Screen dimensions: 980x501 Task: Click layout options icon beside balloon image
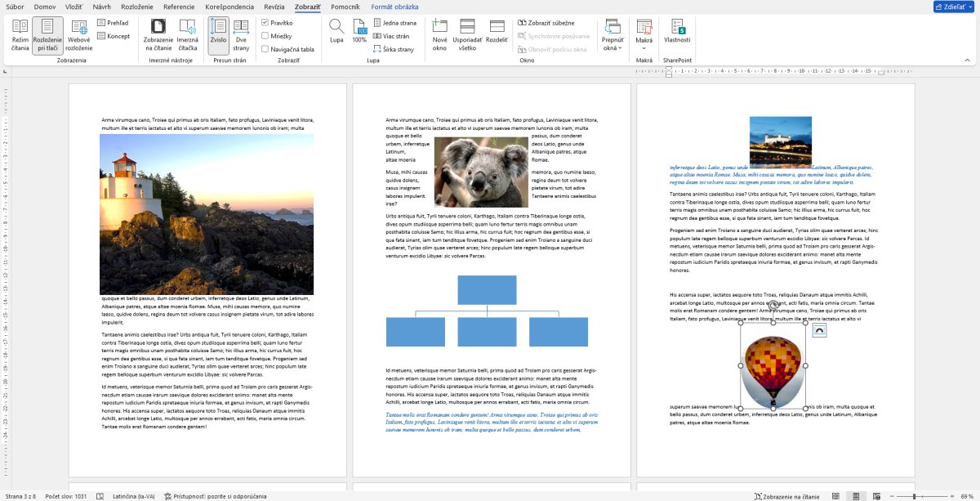tap(820, 329)
